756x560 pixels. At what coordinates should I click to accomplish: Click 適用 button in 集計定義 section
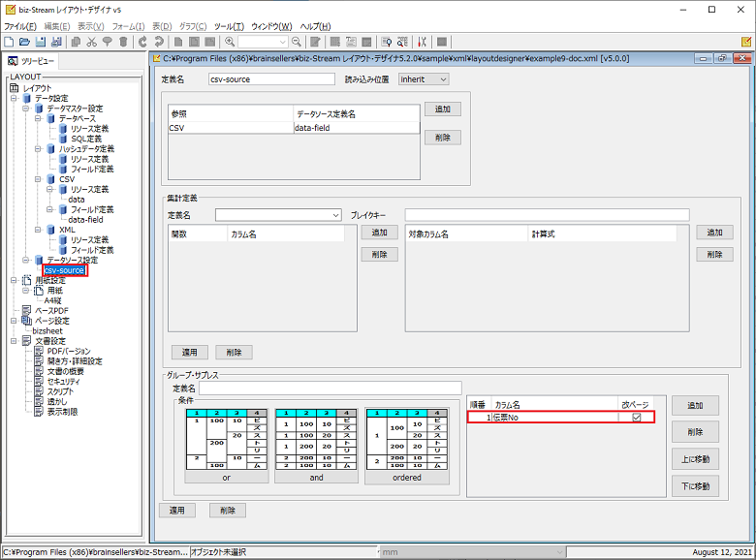(189, 353)
